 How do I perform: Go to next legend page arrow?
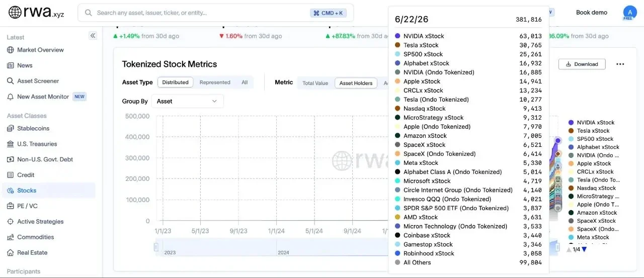pyautogui.click(x=584, y=249)
